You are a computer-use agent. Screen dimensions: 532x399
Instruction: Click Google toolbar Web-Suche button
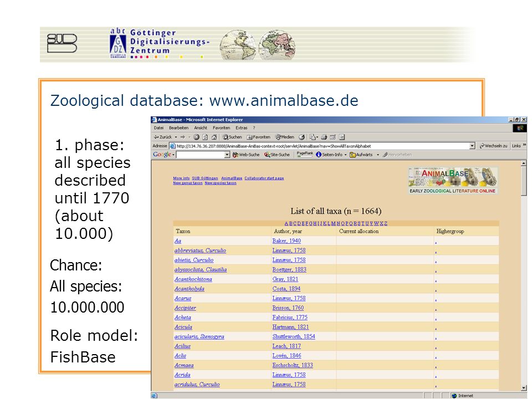(246, 155)
